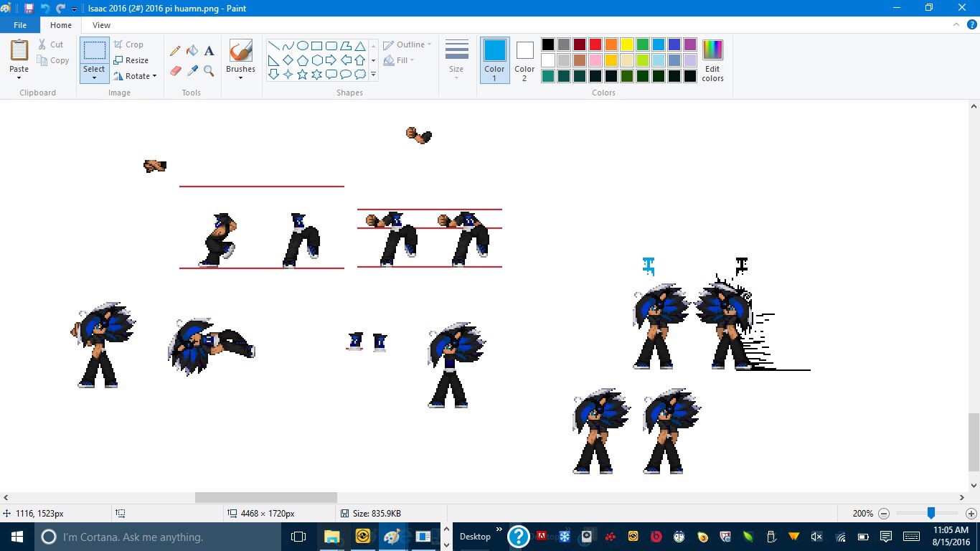980x551 pixels.
Task: Click the Cortana search box
Action: 158,537
